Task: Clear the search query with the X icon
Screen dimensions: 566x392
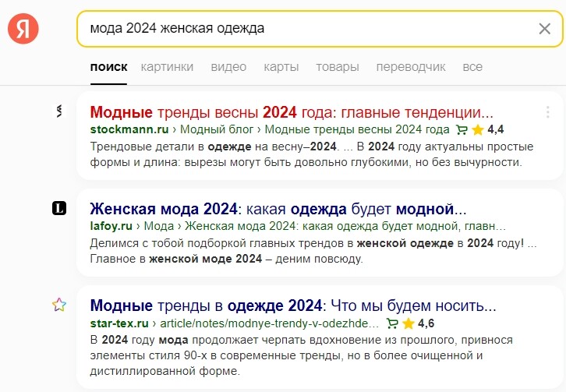Action: (544, 29)
